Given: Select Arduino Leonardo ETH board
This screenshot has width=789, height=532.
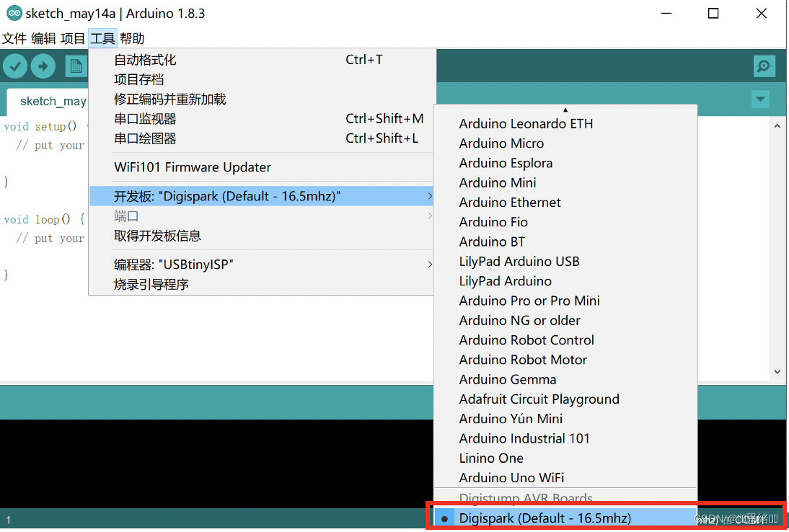Looking at the screenshot, I should (565, 124).
